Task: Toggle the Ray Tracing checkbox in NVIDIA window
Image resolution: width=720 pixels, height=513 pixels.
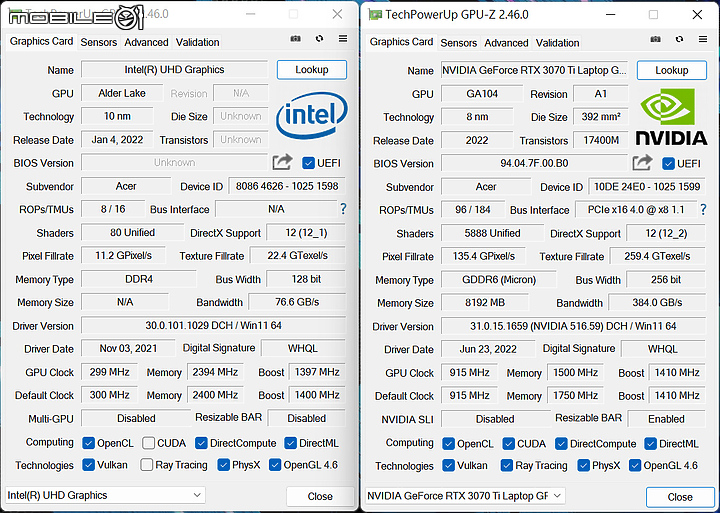Action: (x=506, y=465)
